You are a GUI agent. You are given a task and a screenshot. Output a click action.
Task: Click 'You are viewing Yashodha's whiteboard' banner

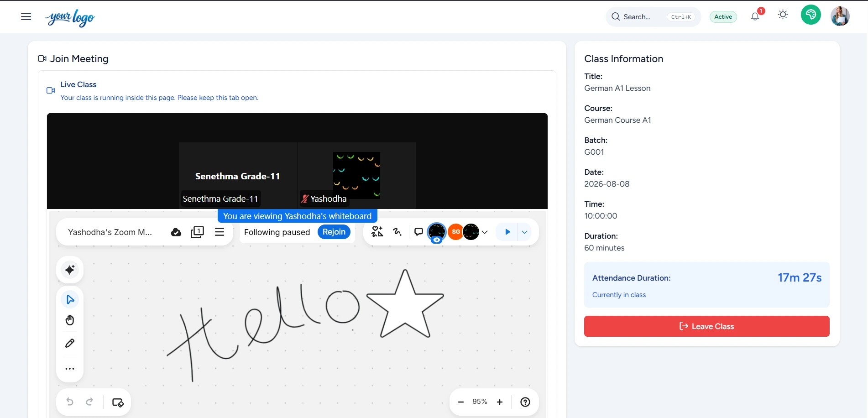click(297, 216)
